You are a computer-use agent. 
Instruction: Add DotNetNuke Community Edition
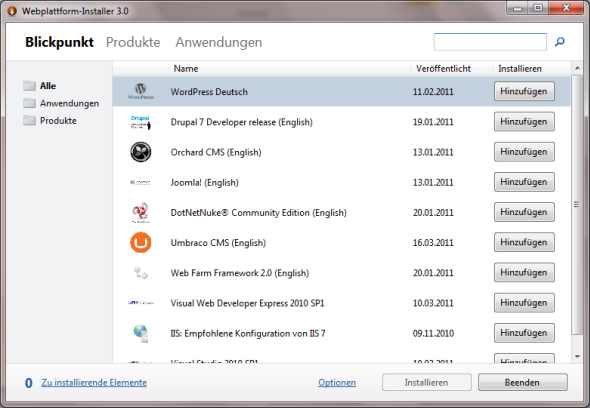pos(524,212)
